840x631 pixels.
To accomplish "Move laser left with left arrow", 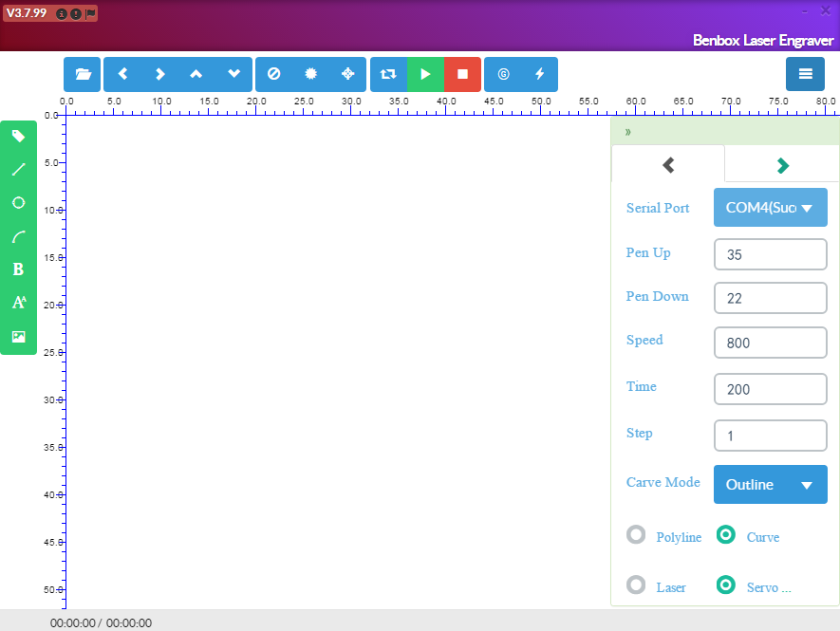I will [122, 74].
